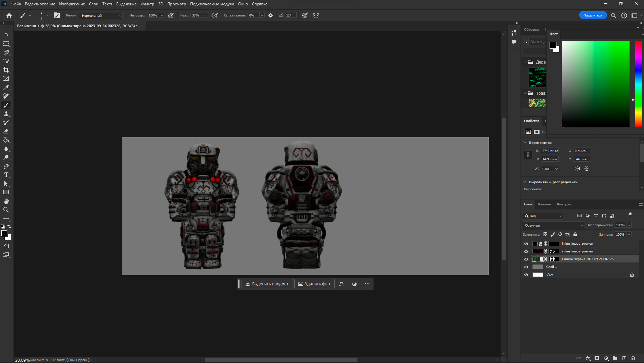Screen dimensions: 644x363
Task: Select the Clone Stamp tool
Action: pos(6,114)
